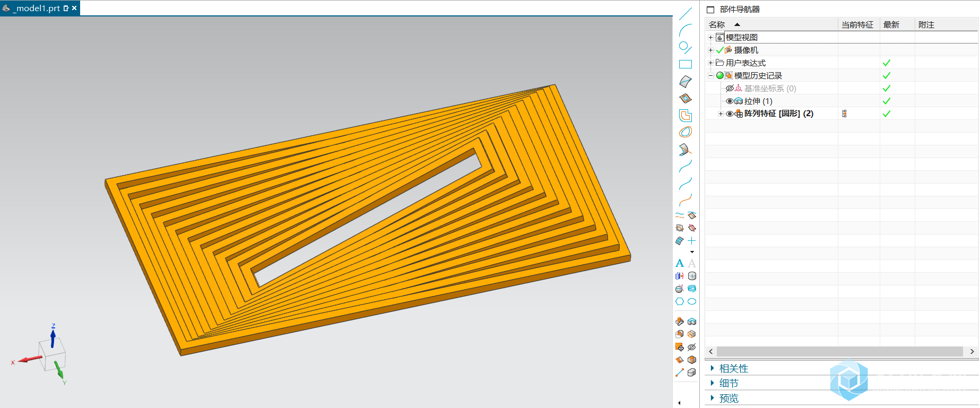Click the 附注 column header
This screenshot has width=980, height=408.
point(947,24)
